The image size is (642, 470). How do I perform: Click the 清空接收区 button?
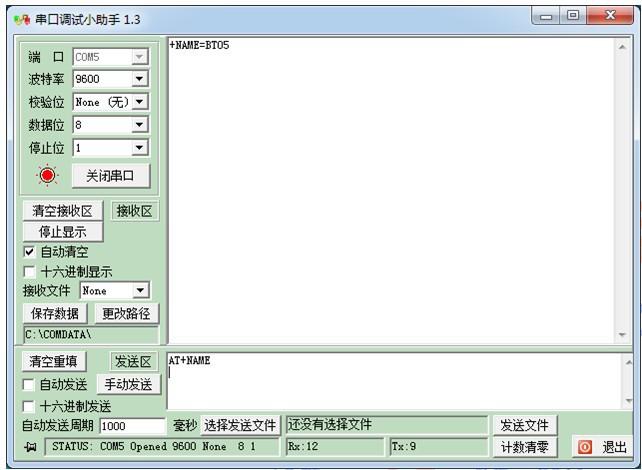[63, 211]
